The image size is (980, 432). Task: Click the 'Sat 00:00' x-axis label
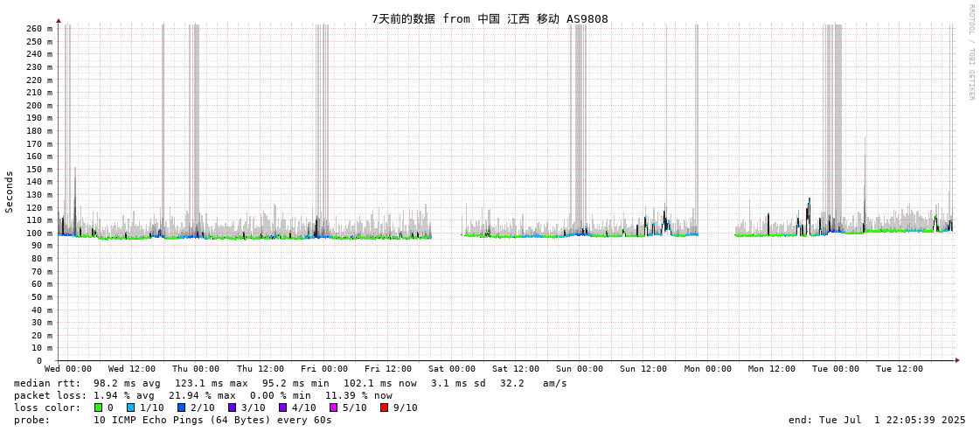452,370
